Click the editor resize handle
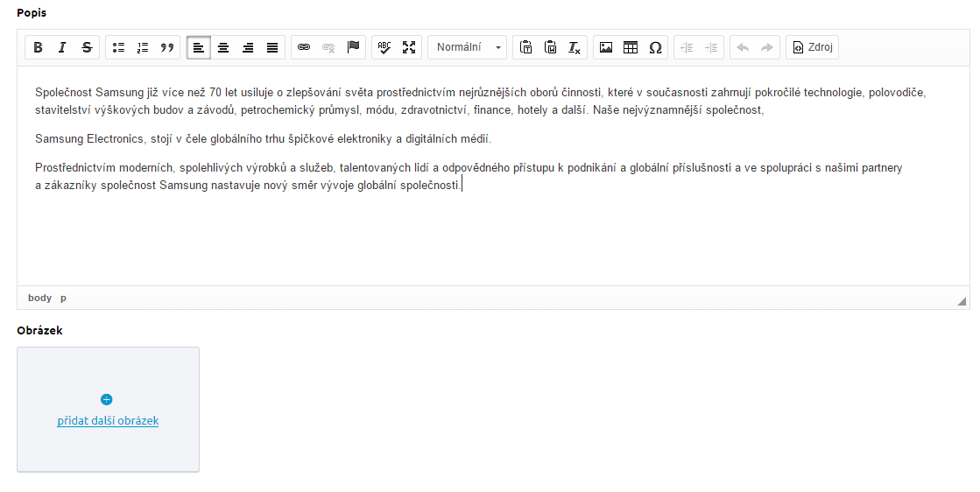 [962, 301]
